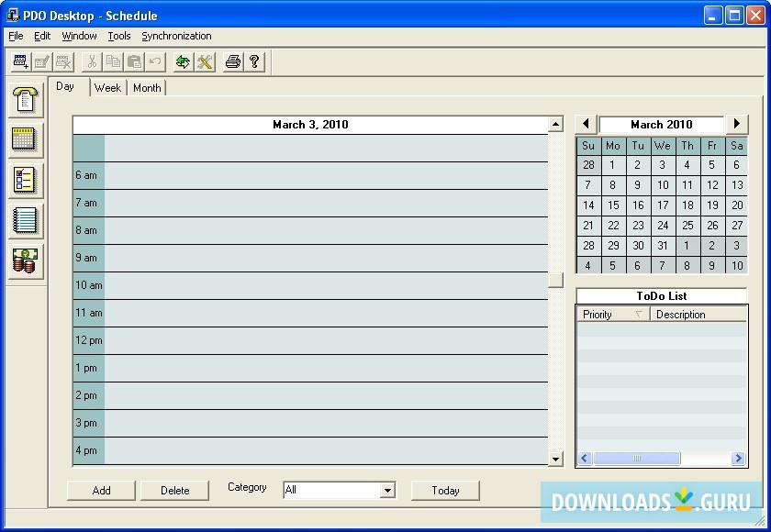Click the New entry toolbar icon
The width and height of the screenshot is (771, 532).
pos(19,61)
